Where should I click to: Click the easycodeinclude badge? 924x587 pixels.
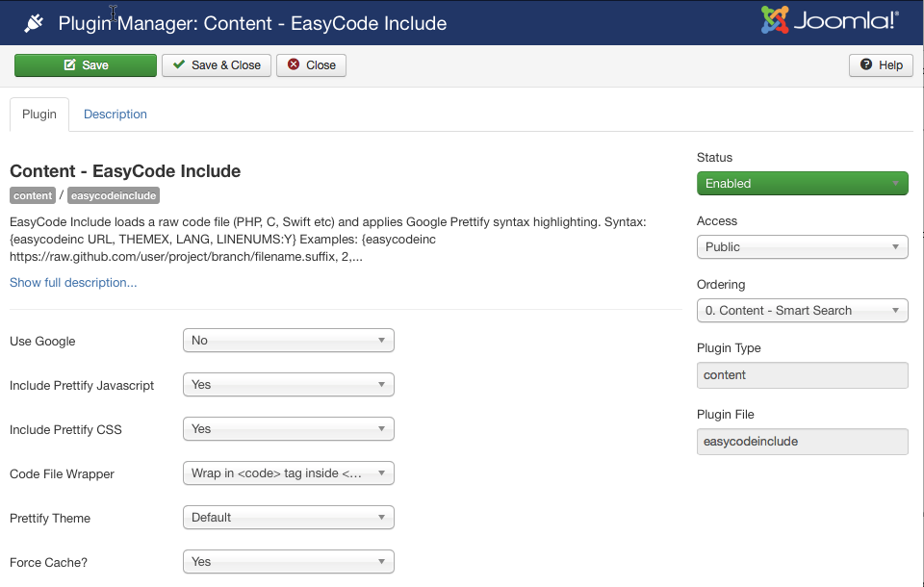click(x=114, y=195)
